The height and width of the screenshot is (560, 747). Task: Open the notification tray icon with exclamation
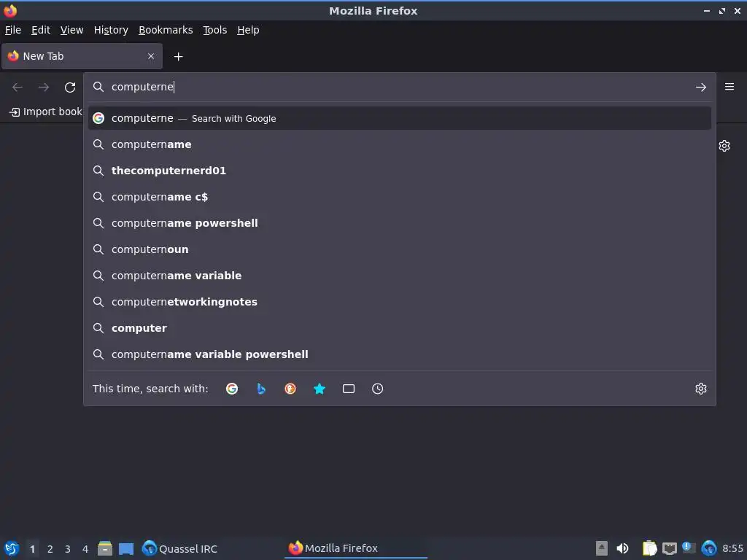click(689, 548)
